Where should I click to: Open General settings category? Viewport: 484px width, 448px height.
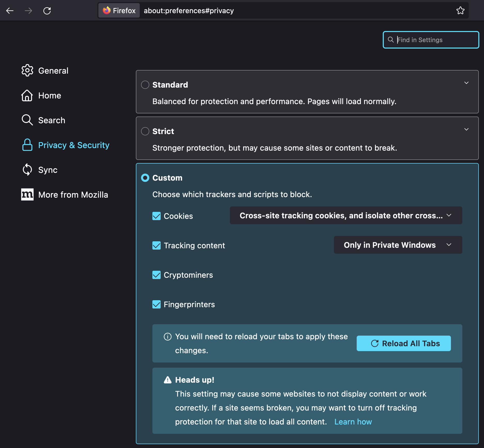click(45, 71)
